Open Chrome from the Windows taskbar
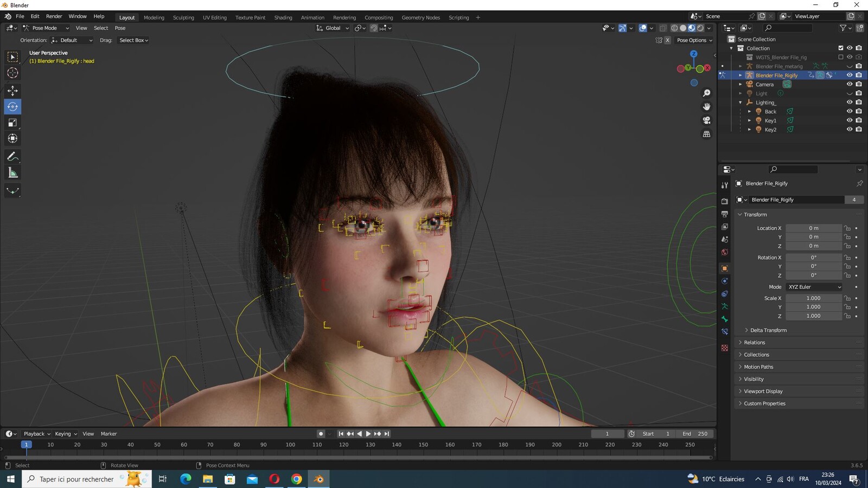 click(x=296, y=479)
